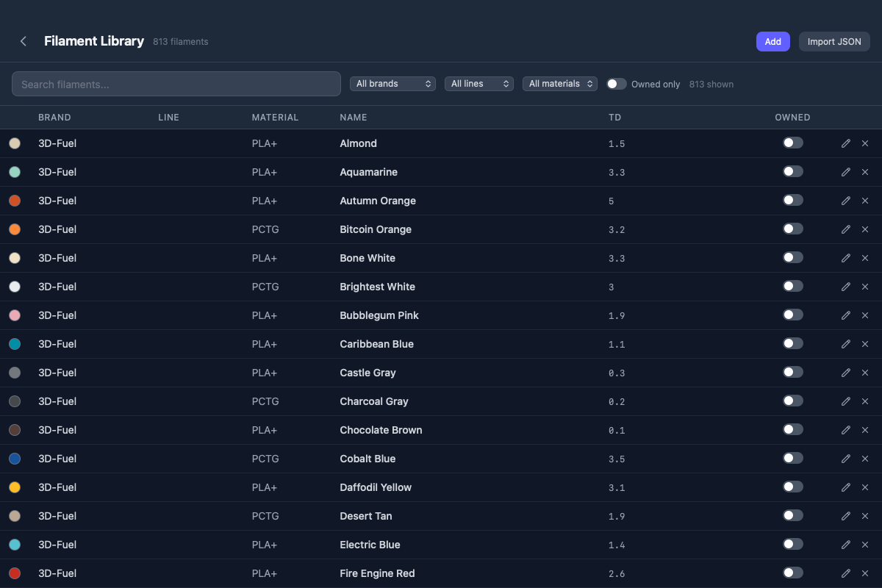Click the Import JSON button
882x588 pixels.
tap(834, 42)
